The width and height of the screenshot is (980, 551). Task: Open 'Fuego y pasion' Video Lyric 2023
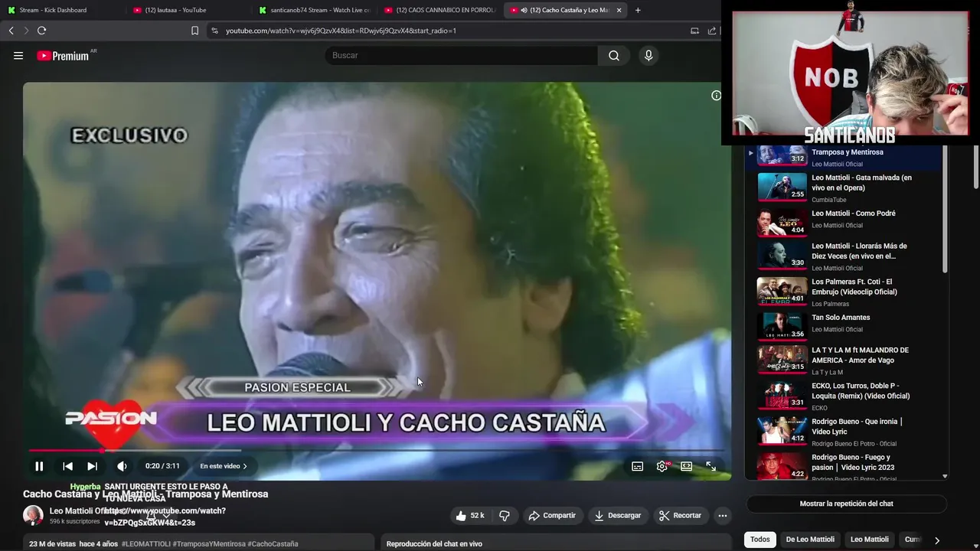pos(853,462)
